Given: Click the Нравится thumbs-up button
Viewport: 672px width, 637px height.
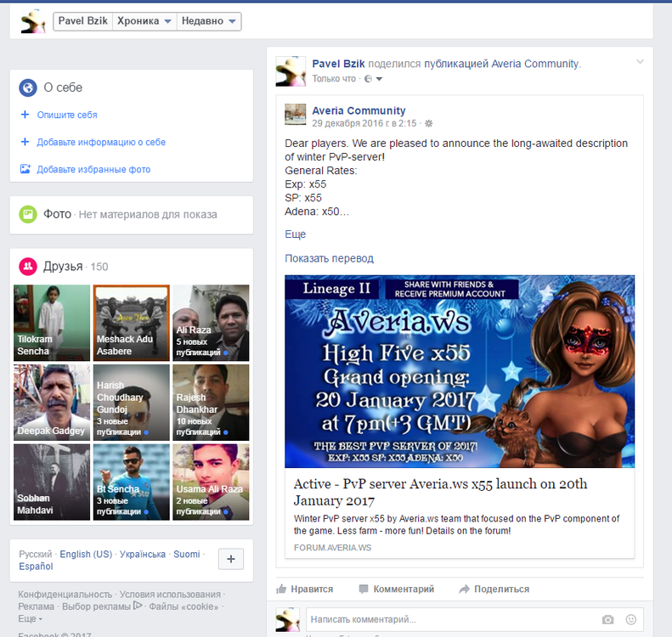Looking at the screenshot, I should (305, 589).
